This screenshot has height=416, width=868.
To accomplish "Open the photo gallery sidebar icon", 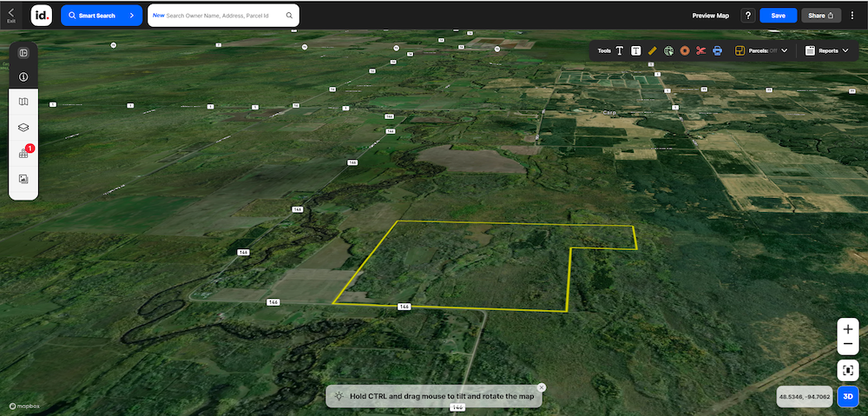I will [x=23, y=179].
